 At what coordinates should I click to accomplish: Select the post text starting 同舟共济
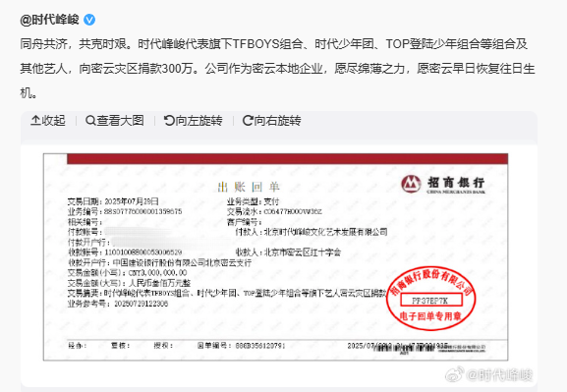pyautogui.click(x=277, y=69)
